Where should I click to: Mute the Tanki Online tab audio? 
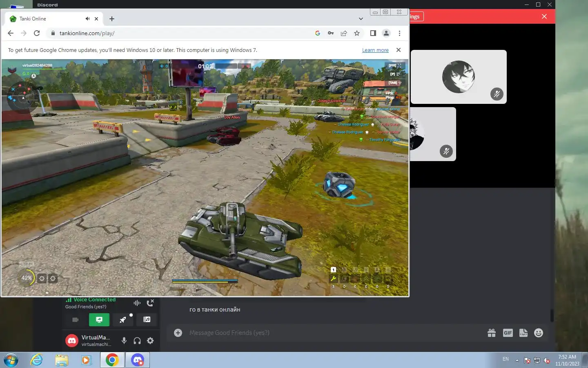tap(87, 19)
